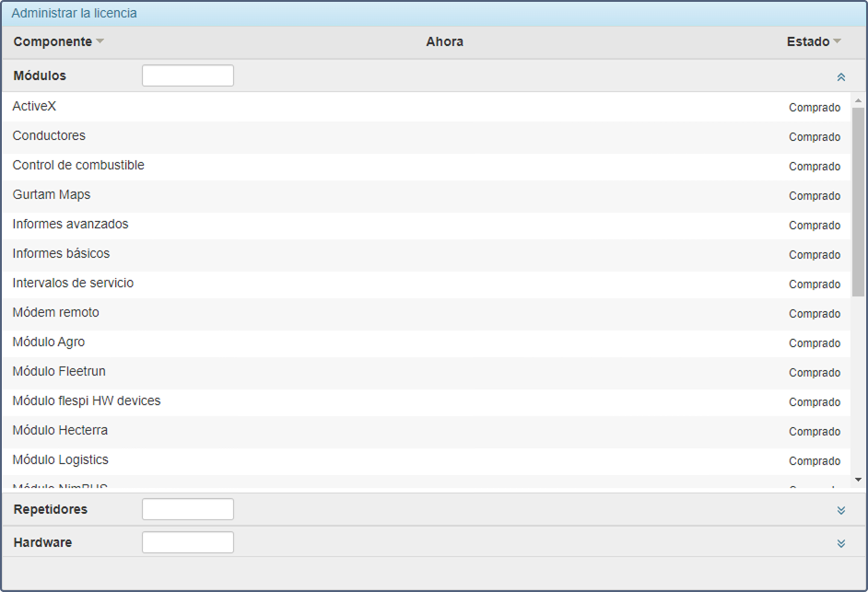Collapse the Módulos section chevron
The image size is (868, 592).
coord(840,77)
